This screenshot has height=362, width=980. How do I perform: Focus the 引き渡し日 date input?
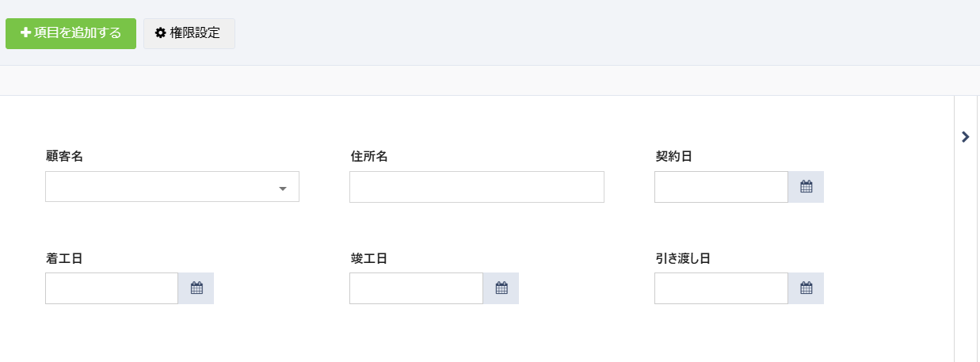[721, 288]
